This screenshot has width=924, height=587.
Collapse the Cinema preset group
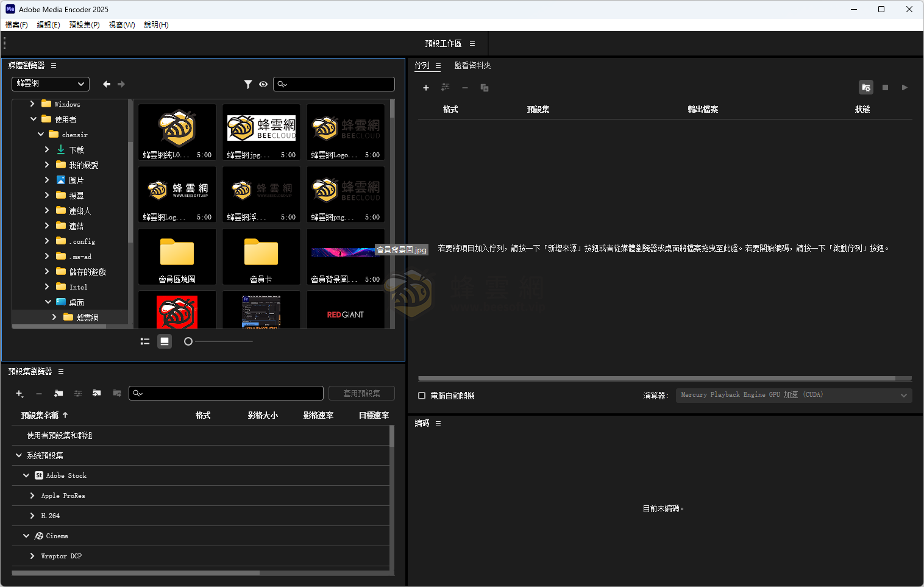(26, 536)
